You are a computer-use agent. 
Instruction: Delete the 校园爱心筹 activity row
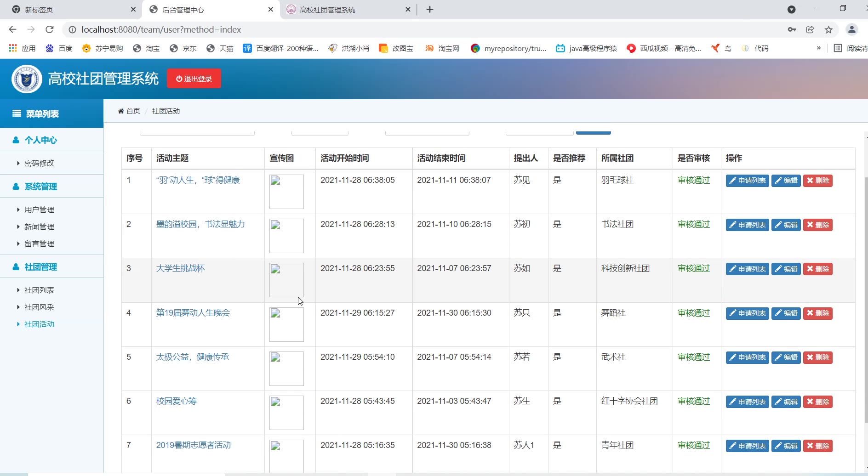817,402
